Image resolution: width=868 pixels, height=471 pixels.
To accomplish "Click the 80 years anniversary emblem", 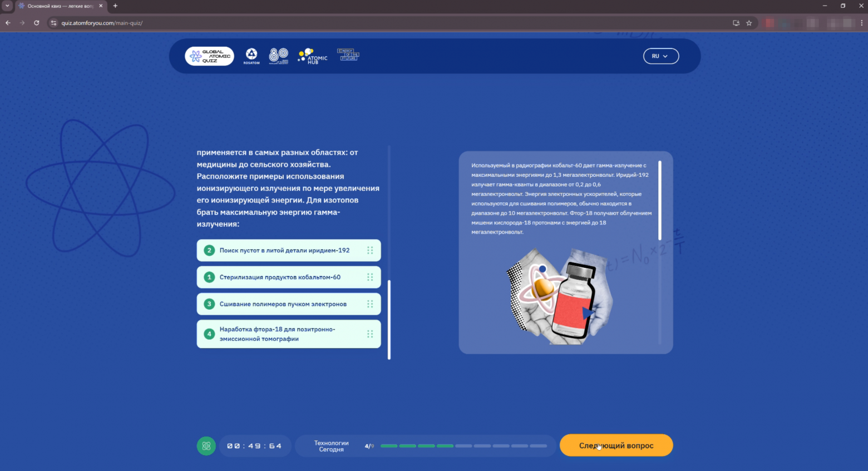I will click(278, 56).
